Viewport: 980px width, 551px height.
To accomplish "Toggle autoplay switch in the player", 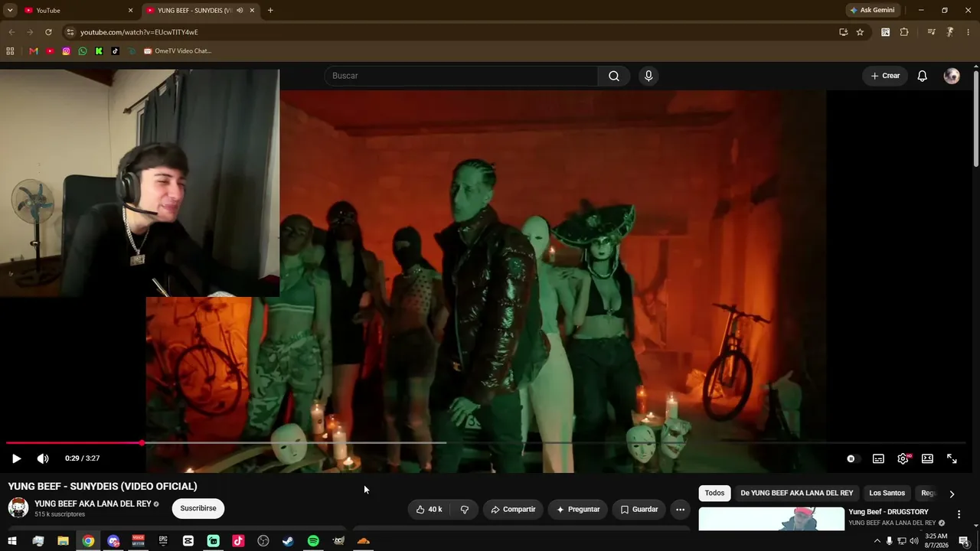I will tap(852, 458).
